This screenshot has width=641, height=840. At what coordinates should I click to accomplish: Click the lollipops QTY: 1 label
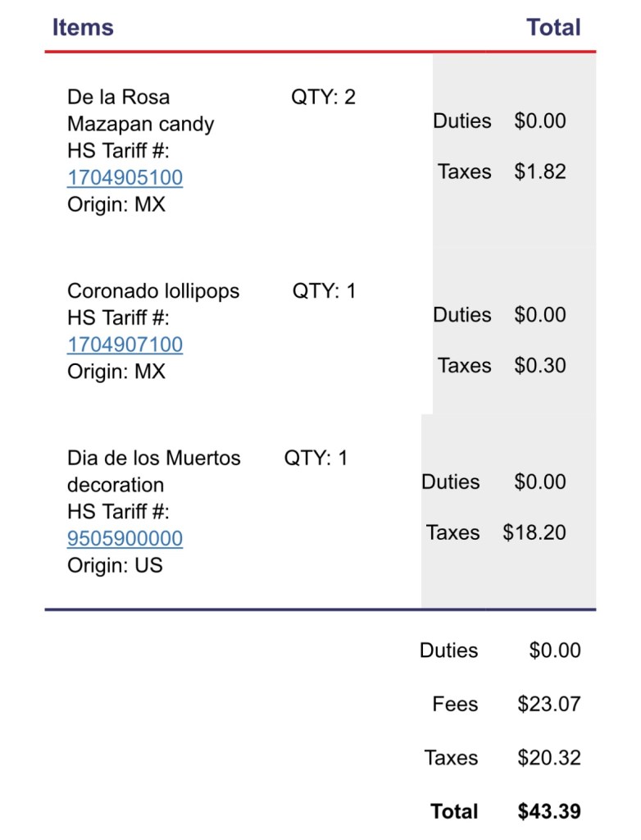(x=324, y=291)
